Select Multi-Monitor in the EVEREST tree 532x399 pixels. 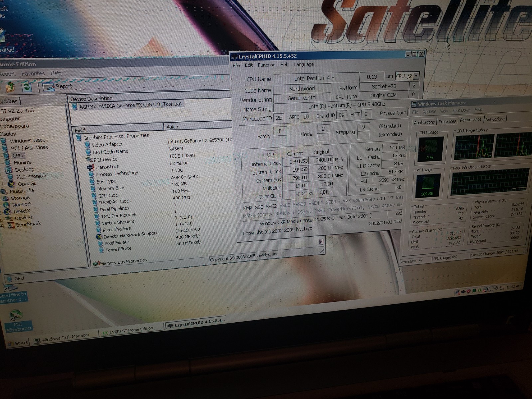coord(31,177)
